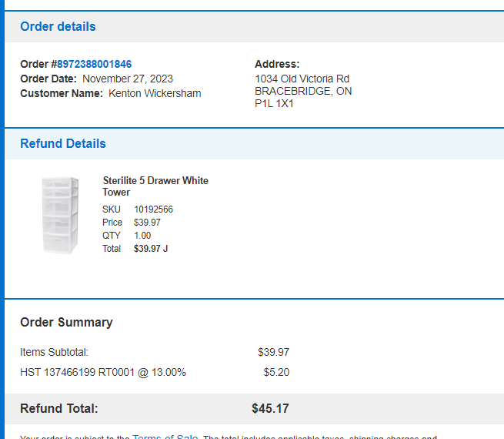Click the Order details heading
The height and width of the screenshot is (439, 504).
click(x=58, y=26)
